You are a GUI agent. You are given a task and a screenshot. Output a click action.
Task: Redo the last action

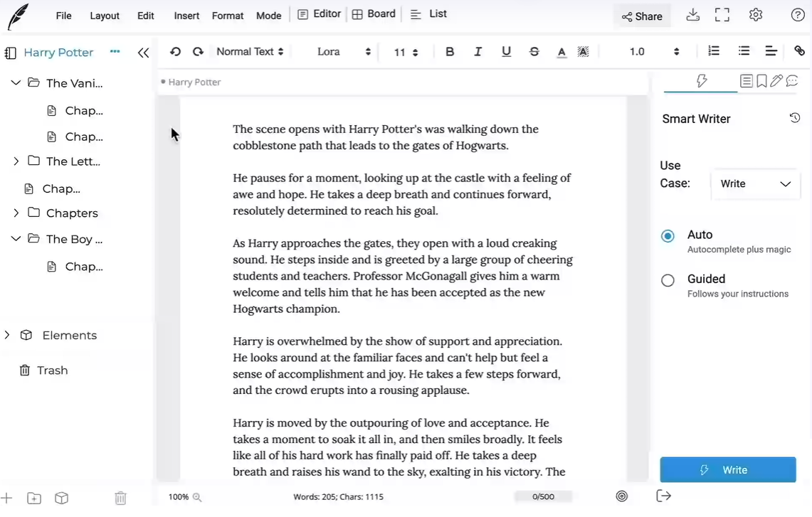(198, 52)
